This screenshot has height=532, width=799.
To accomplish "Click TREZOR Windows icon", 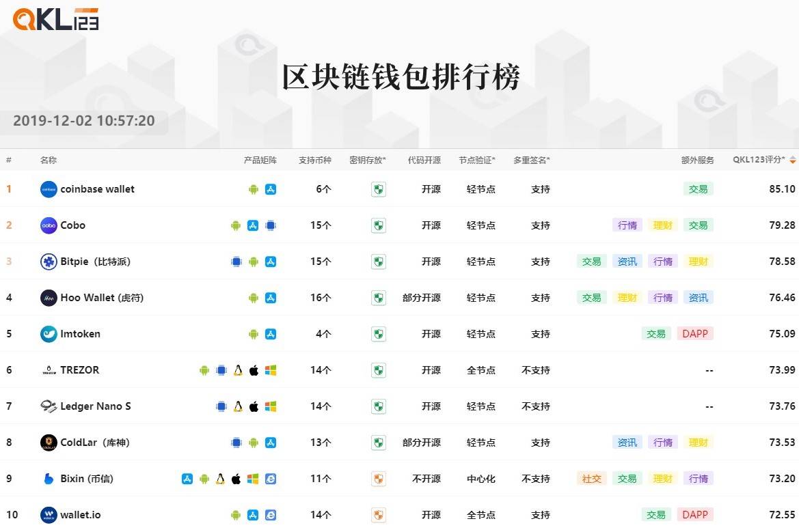I will click(271, 370).
